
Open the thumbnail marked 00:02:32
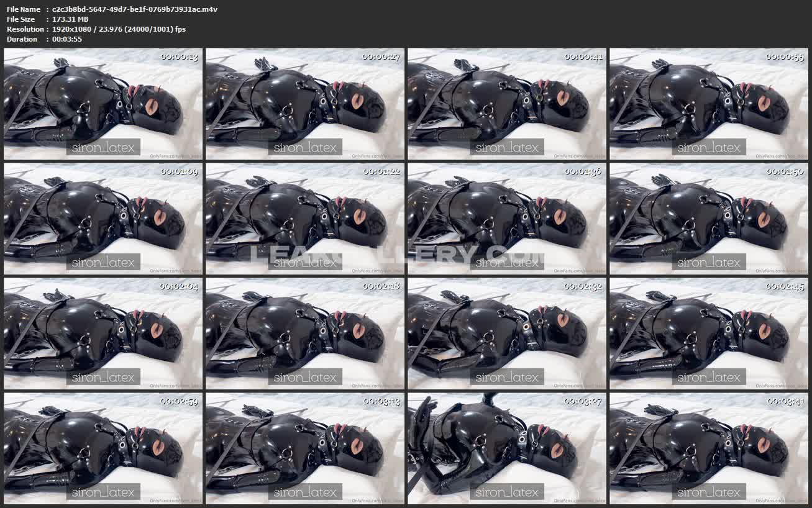click(x=507, y=333)
